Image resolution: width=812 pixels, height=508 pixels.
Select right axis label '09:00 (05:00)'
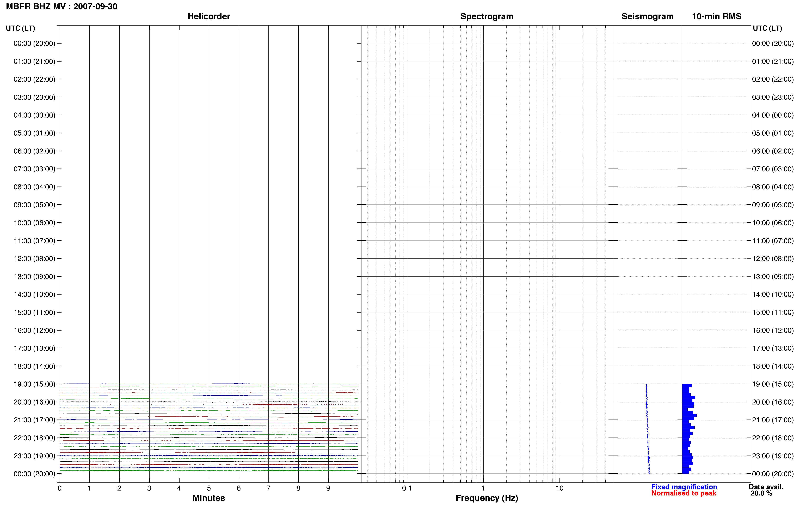click(x=773, y=205)
